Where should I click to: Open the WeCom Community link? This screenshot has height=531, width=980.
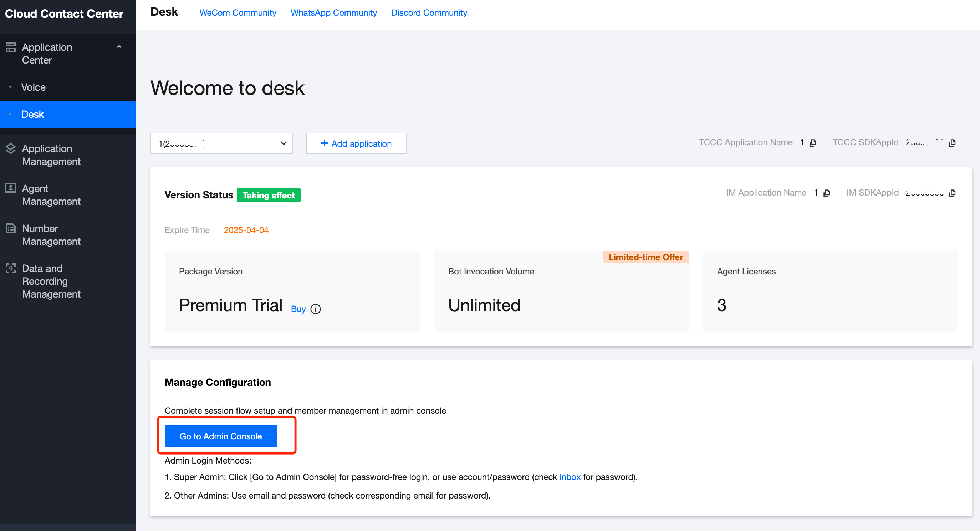(238, 12)
